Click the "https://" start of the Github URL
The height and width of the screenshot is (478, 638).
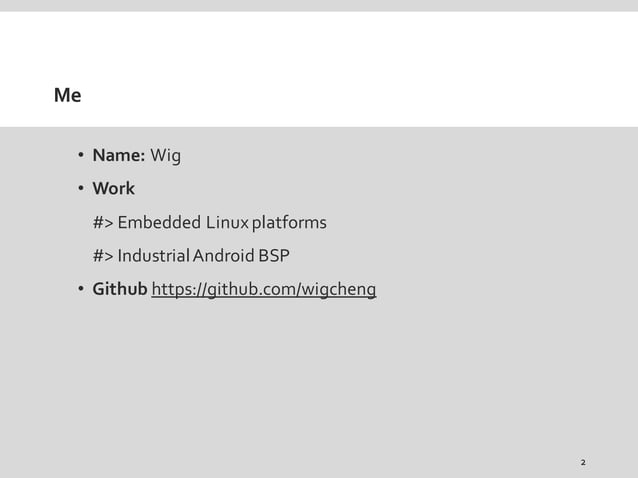(177, 290)
